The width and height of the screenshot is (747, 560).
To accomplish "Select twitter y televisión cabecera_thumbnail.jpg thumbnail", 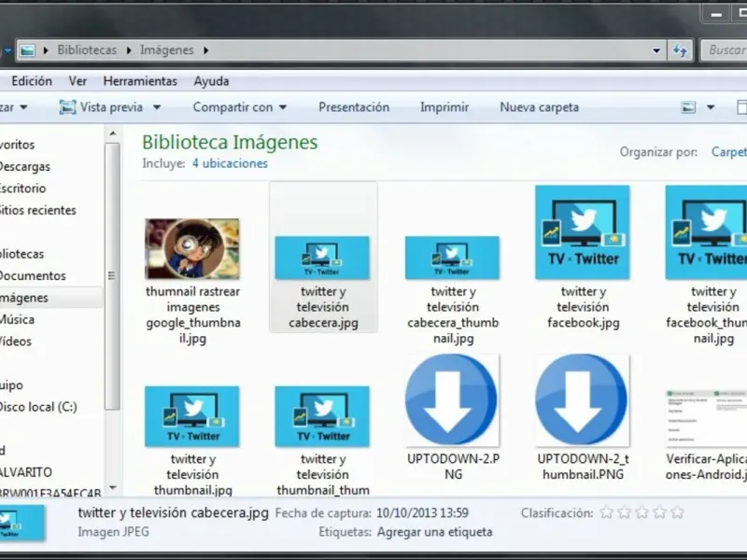I will pos(453,258).
